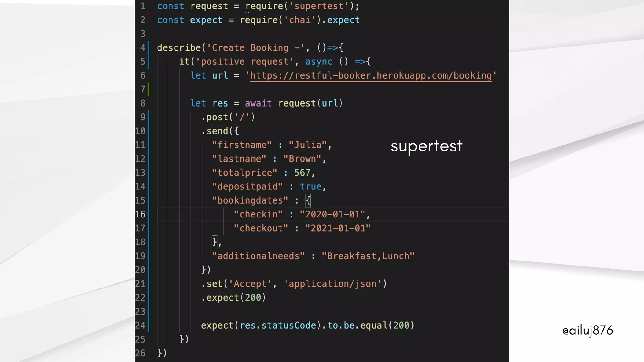
Task: Click the 'Create Booking -' string
Action: pyautogui.click(x=256, y=48)
